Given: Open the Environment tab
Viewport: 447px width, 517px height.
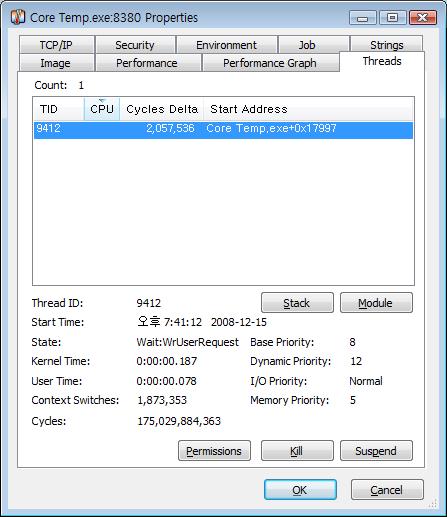Looking at the screenshot, I should tap(226, 45).
